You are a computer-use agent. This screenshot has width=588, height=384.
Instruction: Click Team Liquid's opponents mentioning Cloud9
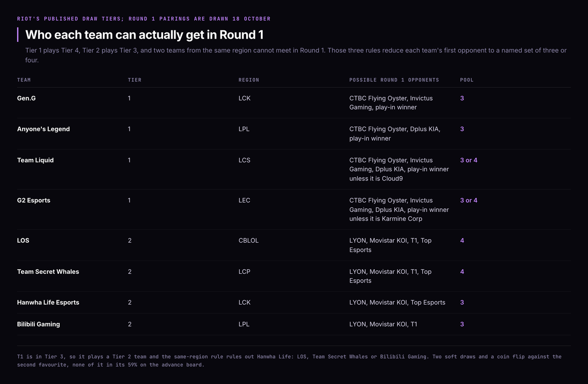point(399,169)
